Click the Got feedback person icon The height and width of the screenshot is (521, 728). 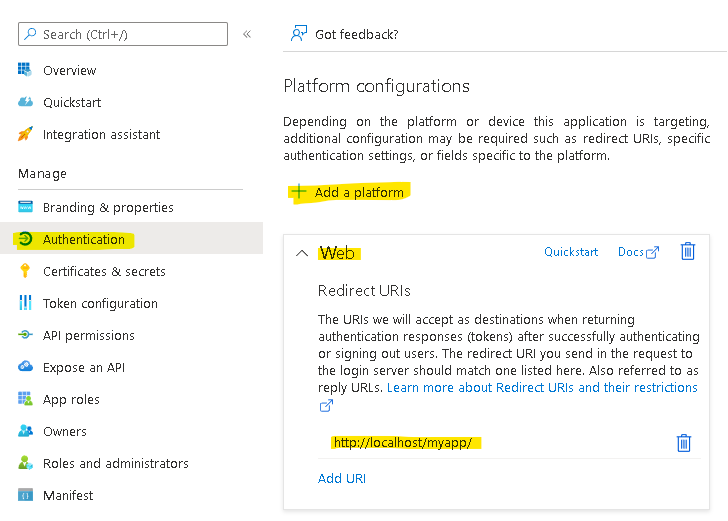[x=299, y=34]
